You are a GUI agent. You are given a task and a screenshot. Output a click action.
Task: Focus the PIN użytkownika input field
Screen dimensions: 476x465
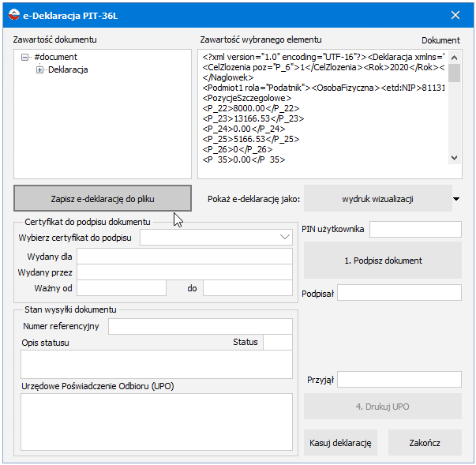tap(415, 230)
